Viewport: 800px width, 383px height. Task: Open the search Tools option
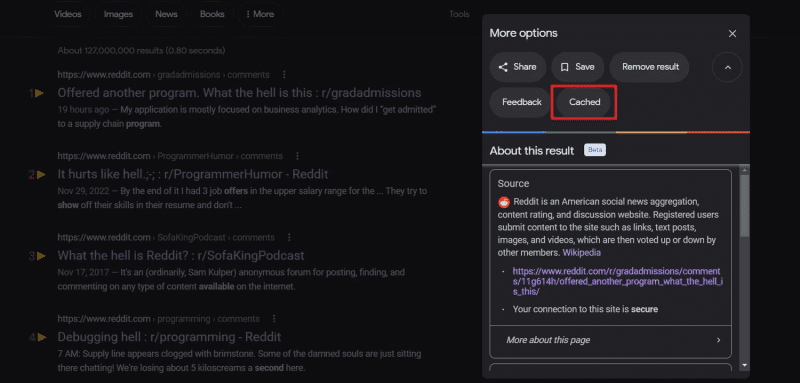pyautogui.click(x=459, y=14)
